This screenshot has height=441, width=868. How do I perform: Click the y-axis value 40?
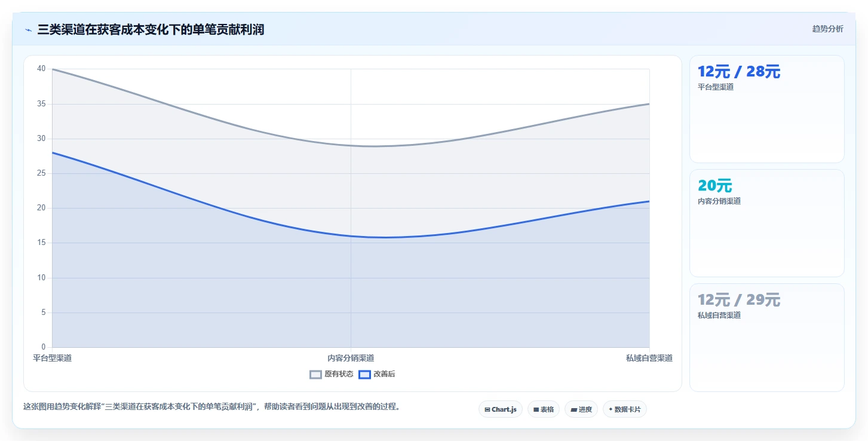pyautogui.click(x=41, y=69)
